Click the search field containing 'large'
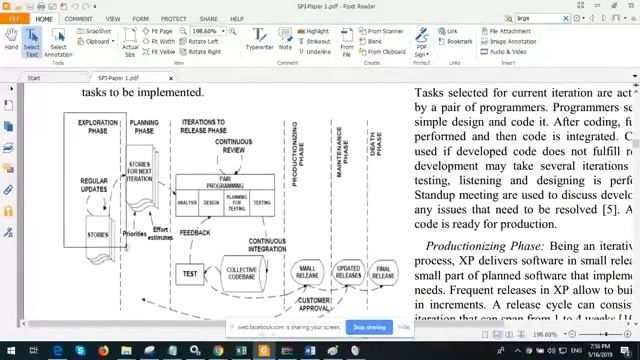This screenshot has width=640, height=360. coord(538,18)
